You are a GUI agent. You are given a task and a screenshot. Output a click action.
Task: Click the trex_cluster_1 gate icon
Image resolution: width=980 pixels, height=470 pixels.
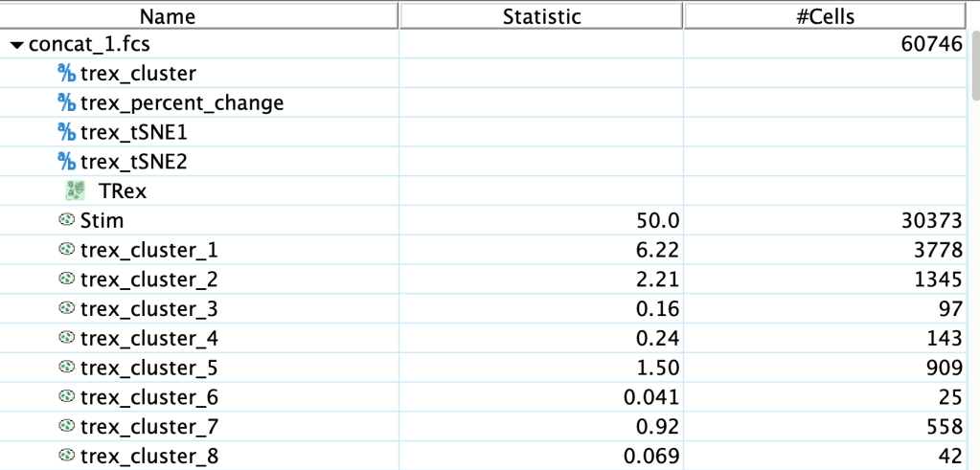66,251
